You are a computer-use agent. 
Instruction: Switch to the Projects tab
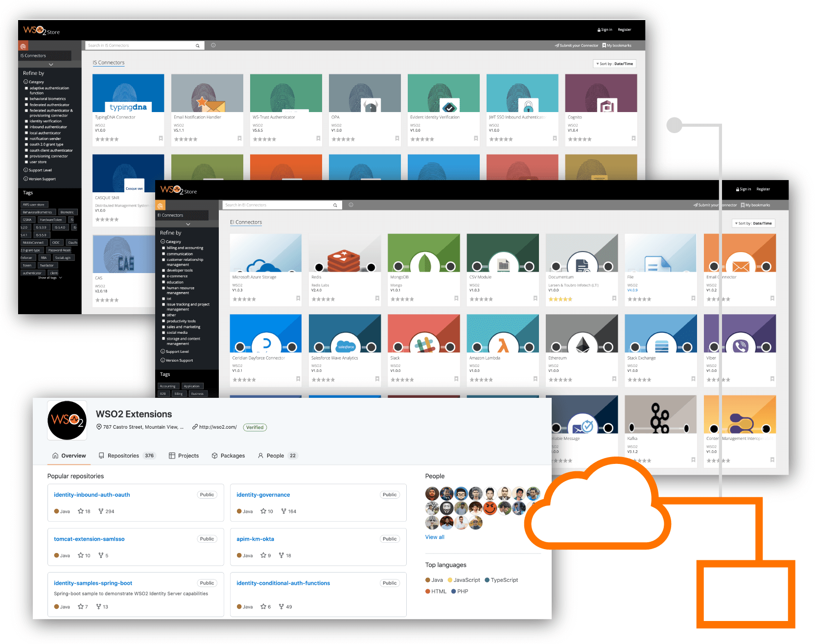184,456
